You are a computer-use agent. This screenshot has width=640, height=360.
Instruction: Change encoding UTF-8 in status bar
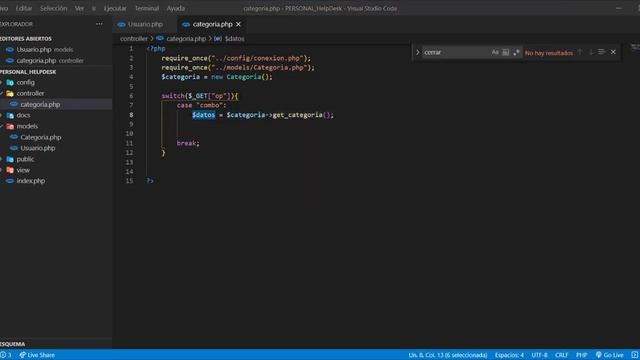539,355
